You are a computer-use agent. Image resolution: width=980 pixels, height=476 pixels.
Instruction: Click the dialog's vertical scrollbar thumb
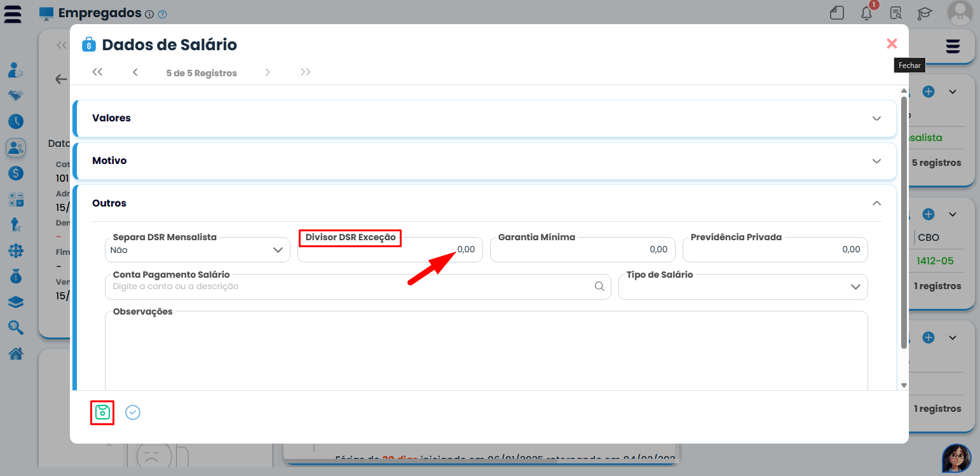pos(904,222)
